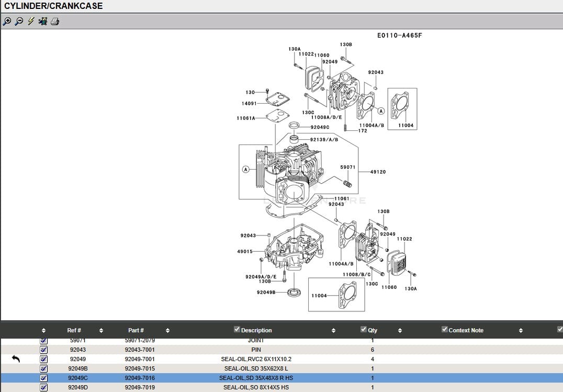Click the zoom out magnifier icon
Image resolution: width=563 pixels, height=392 pixels.
[19, 21]
